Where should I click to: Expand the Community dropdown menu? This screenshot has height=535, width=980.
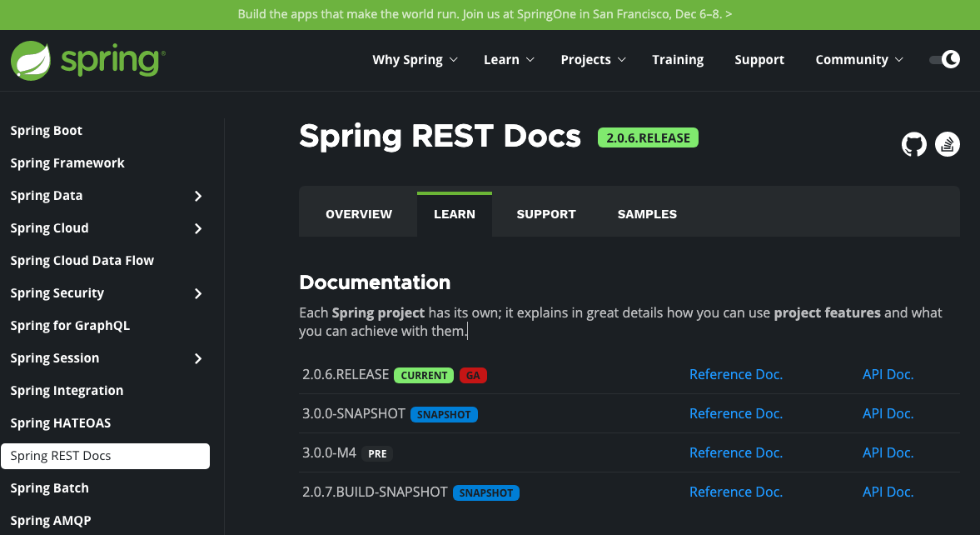click(x=859, y=59)
